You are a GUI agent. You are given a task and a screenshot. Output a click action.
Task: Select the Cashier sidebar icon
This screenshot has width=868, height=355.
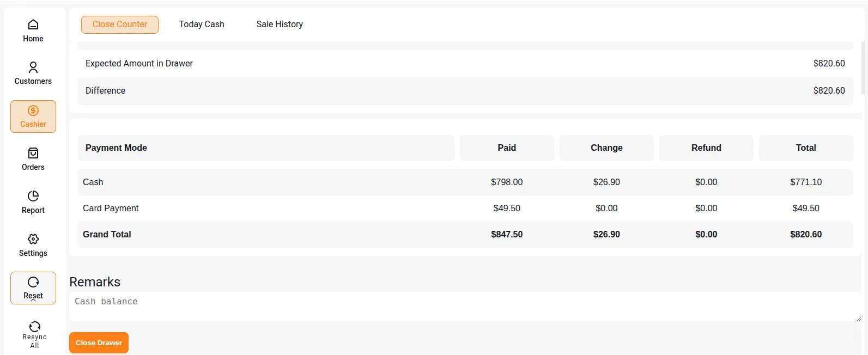[x=33, y=117]
